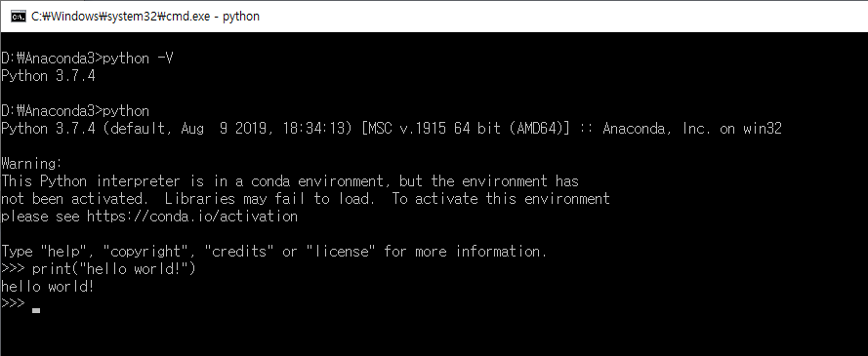Viewport: 868px width, 356px height.
Task: Click the print("hello world!") statement
Action: click(x=114, y=269)
